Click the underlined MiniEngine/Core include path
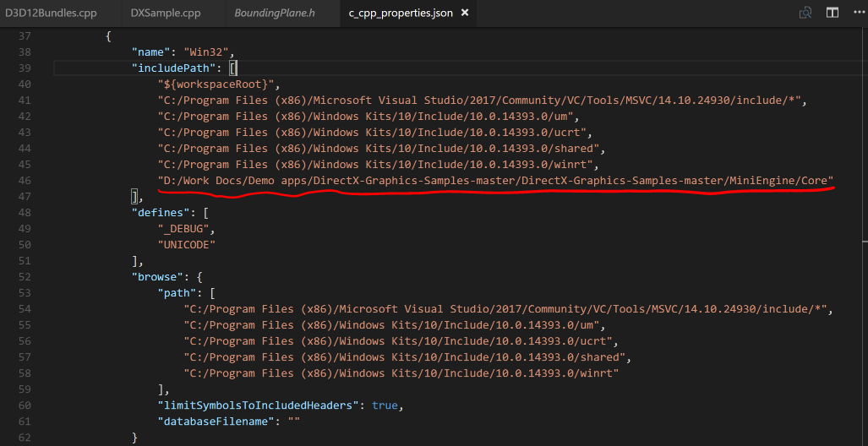 tap(495, 181)
